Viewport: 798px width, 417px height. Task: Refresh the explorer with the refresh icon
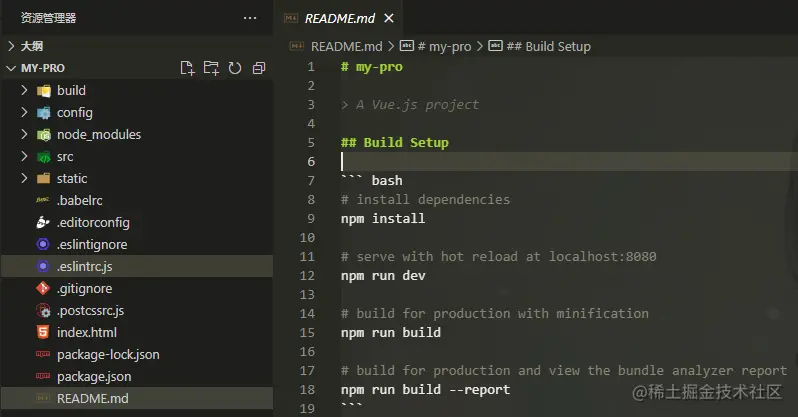[x=235, y=68]
